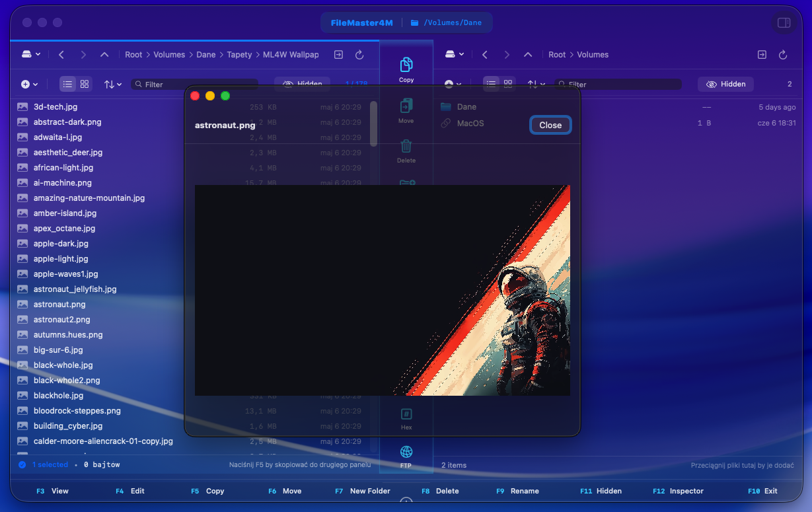Click the astronaut image preview
This screenshot has width=812, height=512.
(383, 290)
